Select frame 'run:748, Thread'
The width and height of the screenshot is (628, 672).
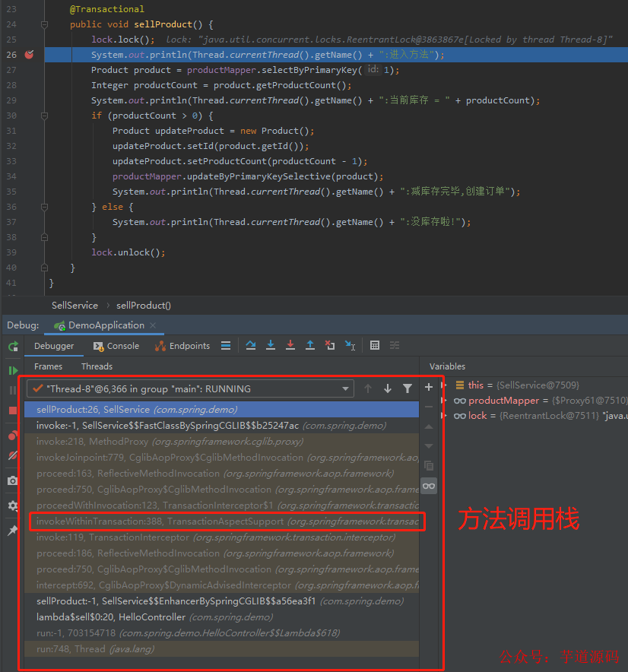[x=221, y=649]
